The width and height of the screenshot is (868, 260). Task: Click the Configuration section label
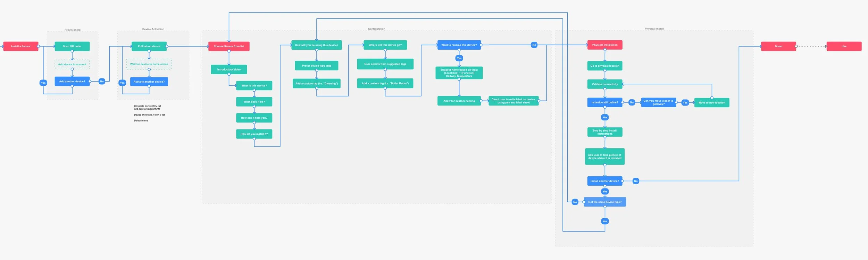coord(377,29)
